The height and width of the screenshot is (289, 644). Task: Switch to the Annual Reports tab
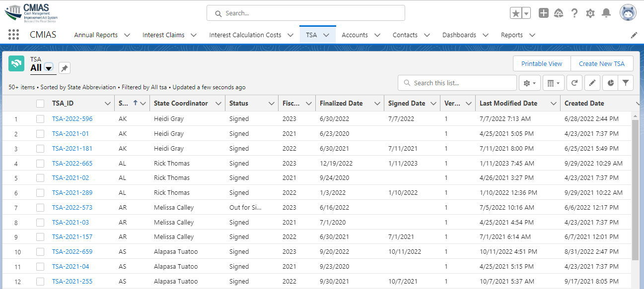pos(96,35)
